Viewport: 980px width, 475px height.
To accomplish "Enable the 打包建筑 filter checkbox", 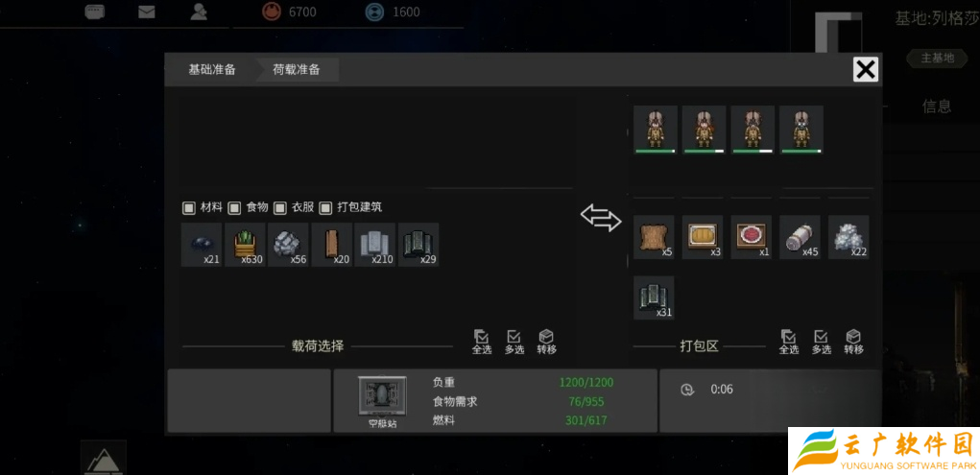I will [325, 207].
